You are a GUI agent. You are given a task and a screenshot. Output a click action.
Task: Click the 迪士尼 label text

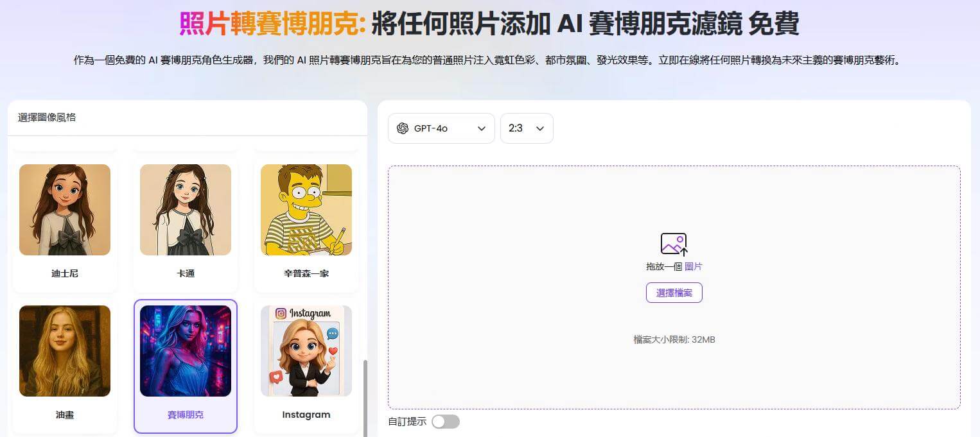pos(65,273)
